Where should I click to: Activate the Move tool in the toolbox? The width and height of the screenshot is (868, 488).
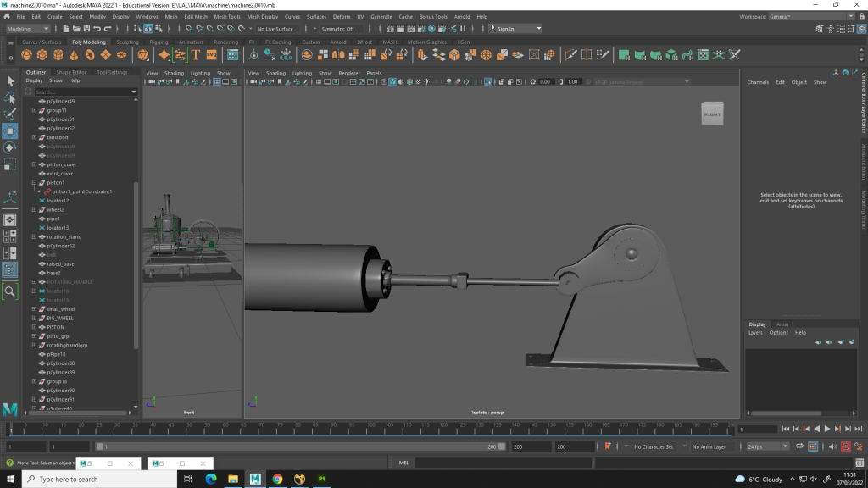pyautogui.click(x=10, y=131)
